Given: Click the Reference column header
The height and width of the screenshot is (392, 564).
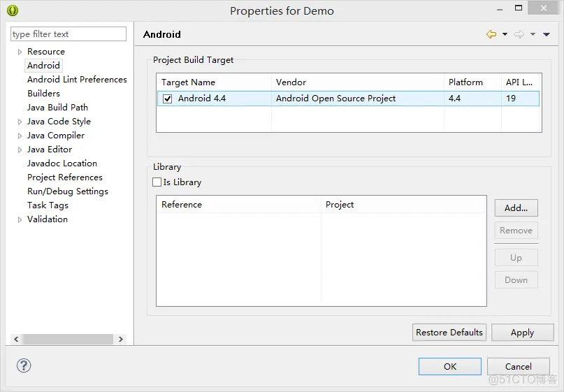Looking at the screenshot, I should click(238, 205).
